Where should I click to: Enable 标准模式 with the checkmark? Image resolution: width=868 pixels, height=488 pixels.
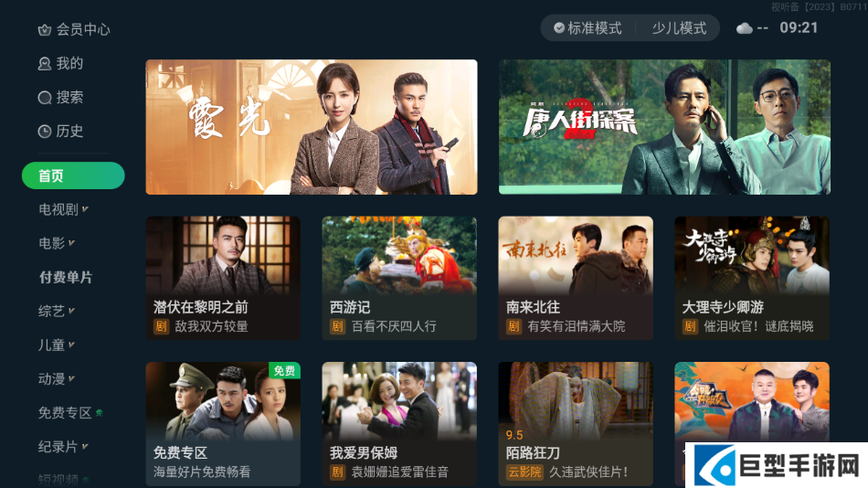pyautogui.click(x=587, y=27)
